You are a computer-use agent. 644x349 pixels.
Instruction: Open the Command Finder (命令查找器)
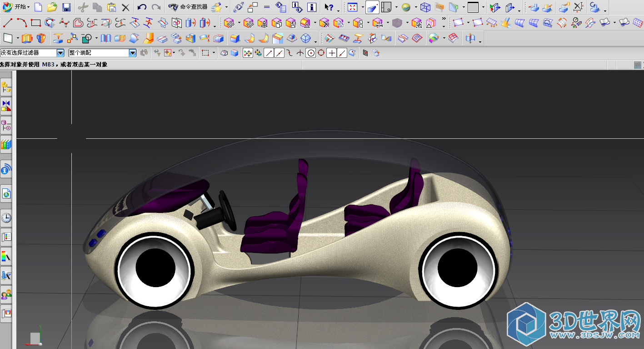coord(188,7)
